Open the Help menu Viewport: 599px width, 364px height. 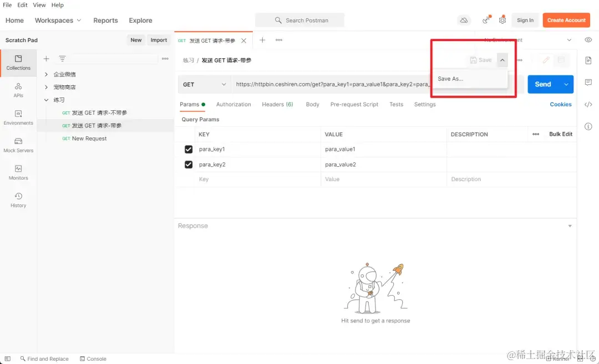pyautogui.click(x=57, y=5)
